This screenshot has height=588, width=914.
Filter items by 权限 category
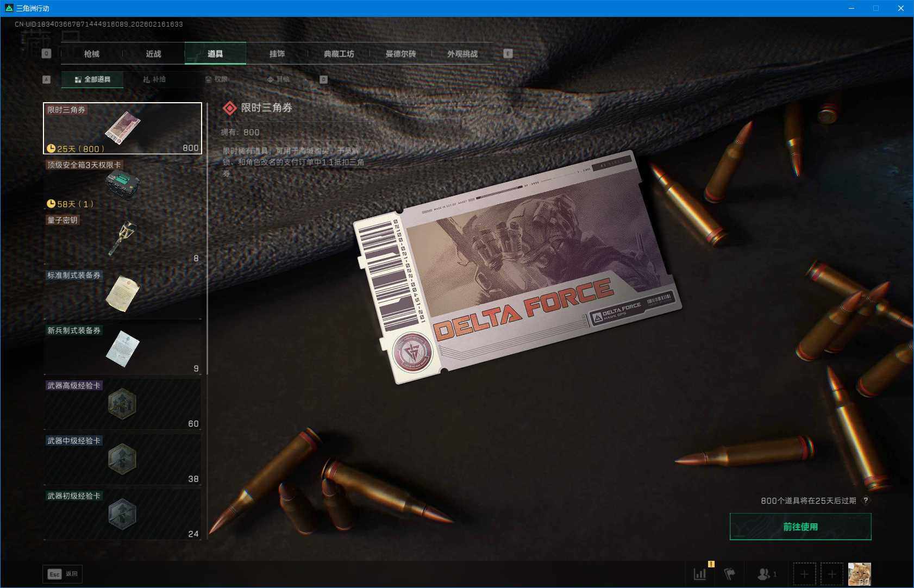coord(216,79)
